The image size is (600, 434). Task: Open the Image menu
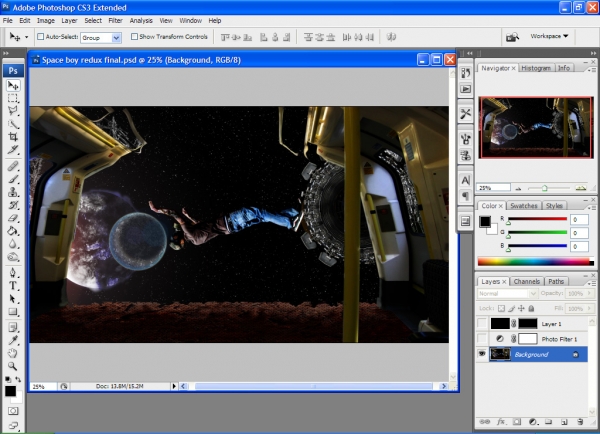pos(46,21)
